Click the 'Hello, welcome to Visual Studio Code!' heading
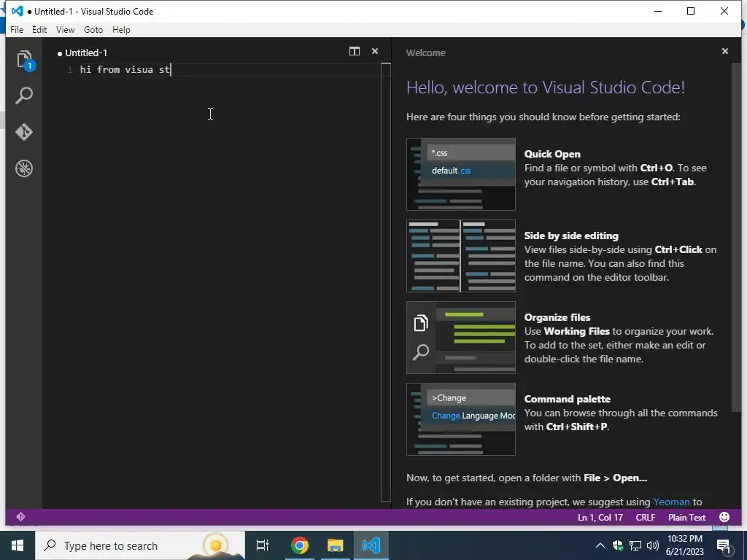This screenshot has width=747, height=560. 546,87
